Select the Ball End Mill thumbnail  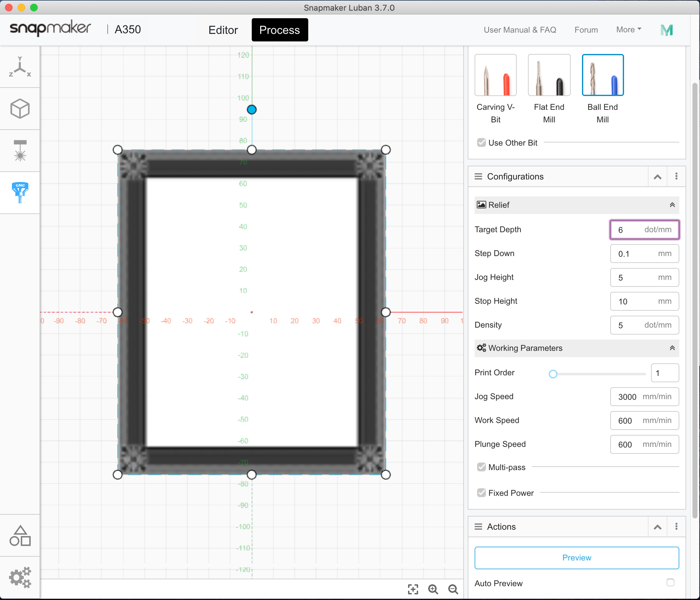click(602, 74)
